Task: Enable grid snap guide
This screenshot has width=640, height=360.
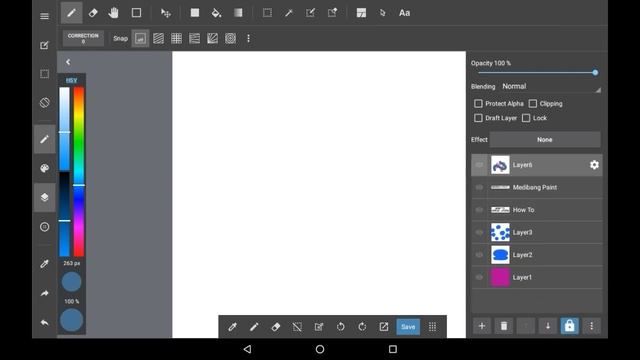Action: pyautogui.click(x=176, y=38)
